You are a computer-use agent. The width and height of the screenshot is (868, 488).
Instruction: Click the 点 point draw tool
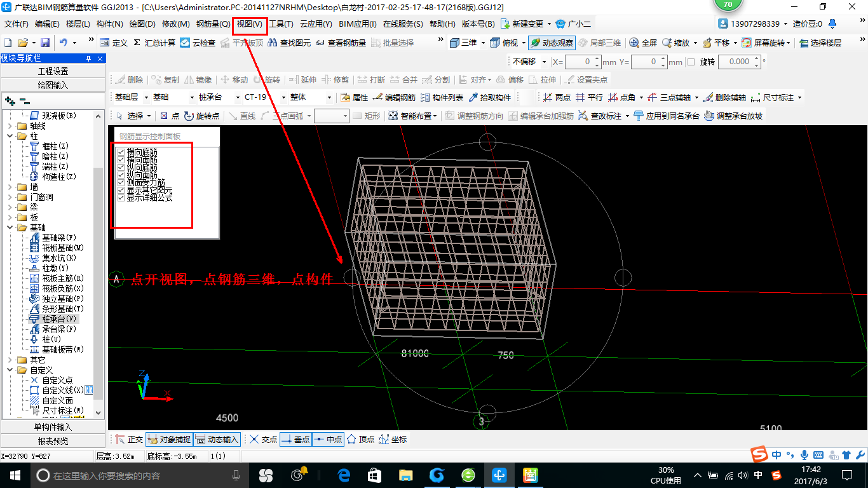[x=169, y=116]
